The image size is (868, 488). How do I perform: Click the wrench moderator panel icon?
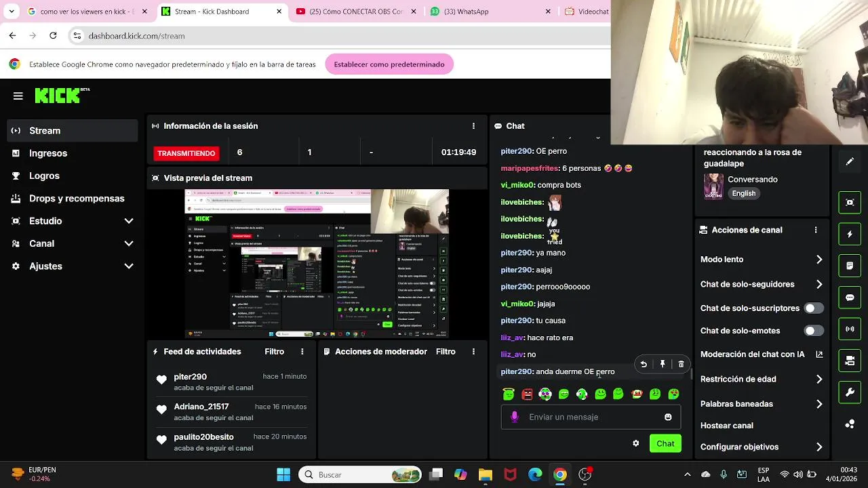coord(850,392)
